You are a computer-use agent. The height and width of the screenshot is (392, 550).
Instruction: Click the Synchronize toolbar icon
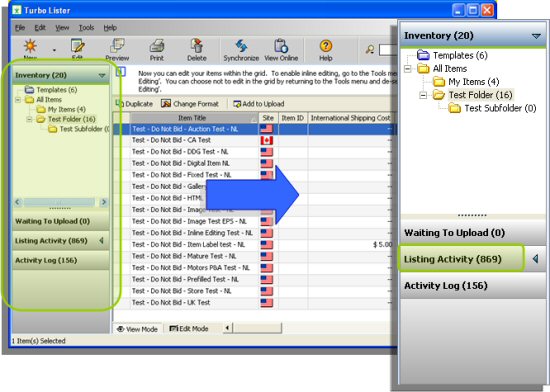tap(241, 46)
